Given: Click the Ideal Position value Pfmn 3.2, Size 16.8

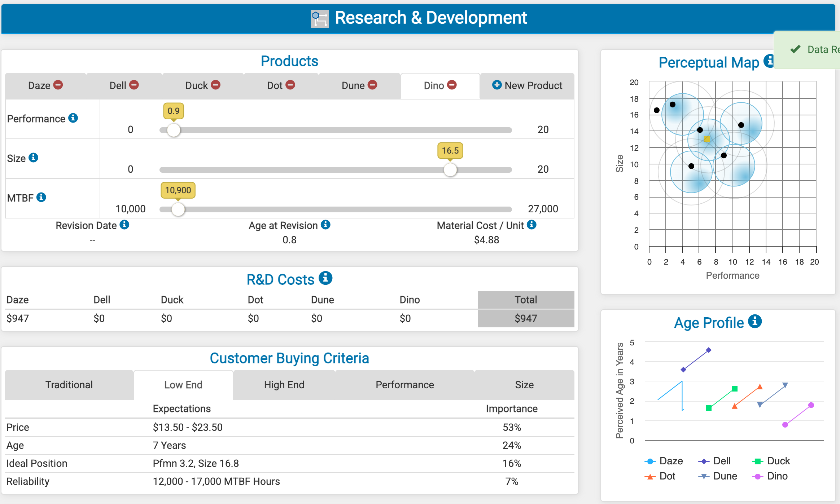Looking at the screenshot, I should [196, 463].
